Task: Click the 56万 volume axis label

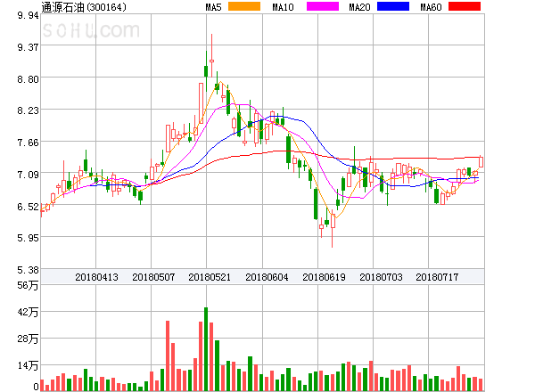Action: (28, 285)
